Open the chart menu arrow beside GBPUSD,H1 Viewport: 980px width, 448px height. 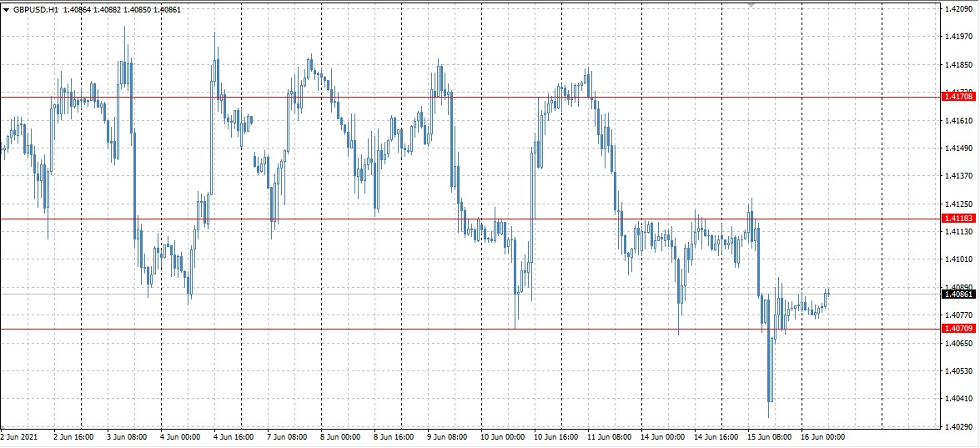click(6, 9)
